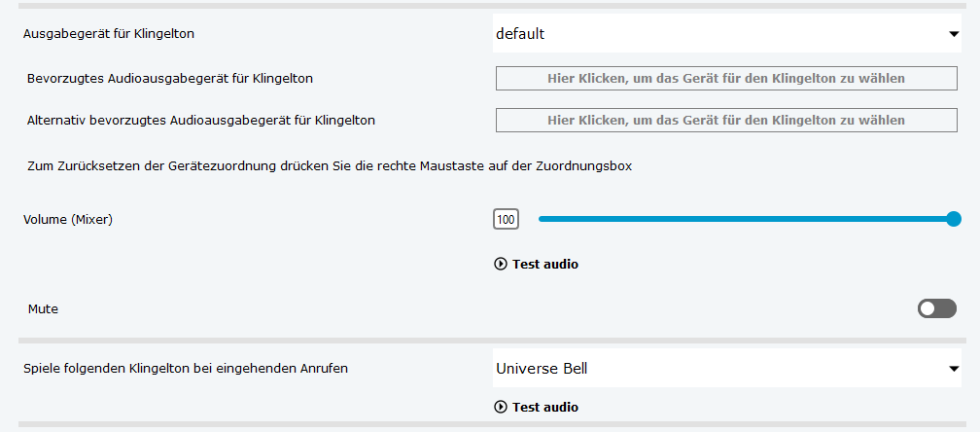Click the 'Mute' label
The width and height of the screenshot is (980, 432).
45,308
